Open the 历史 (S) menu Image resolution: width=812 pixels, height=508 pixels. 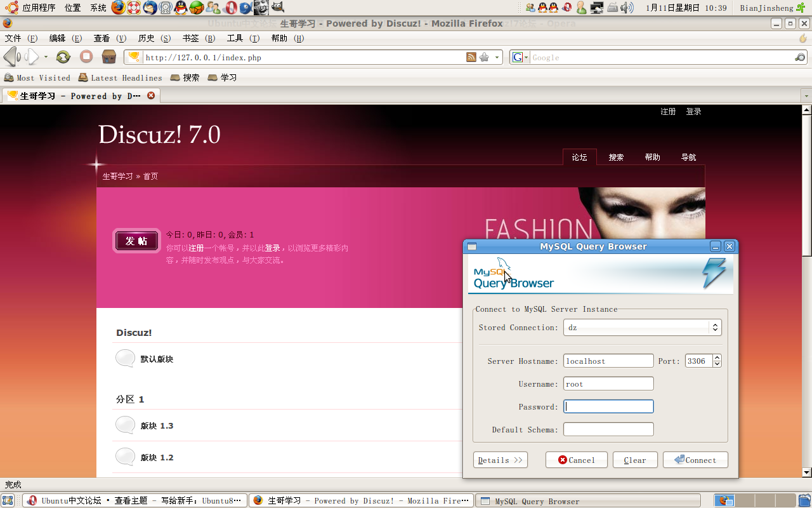pos(155,38)
